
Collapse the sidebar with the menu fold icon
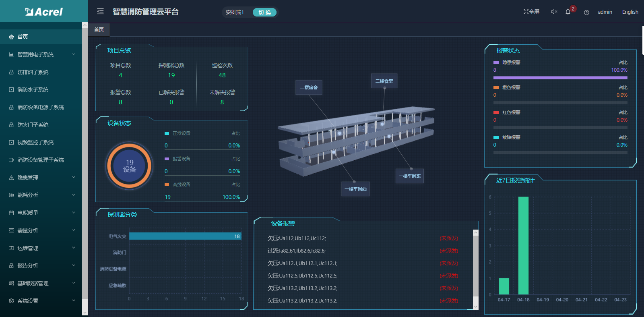[x=100, y=11]
